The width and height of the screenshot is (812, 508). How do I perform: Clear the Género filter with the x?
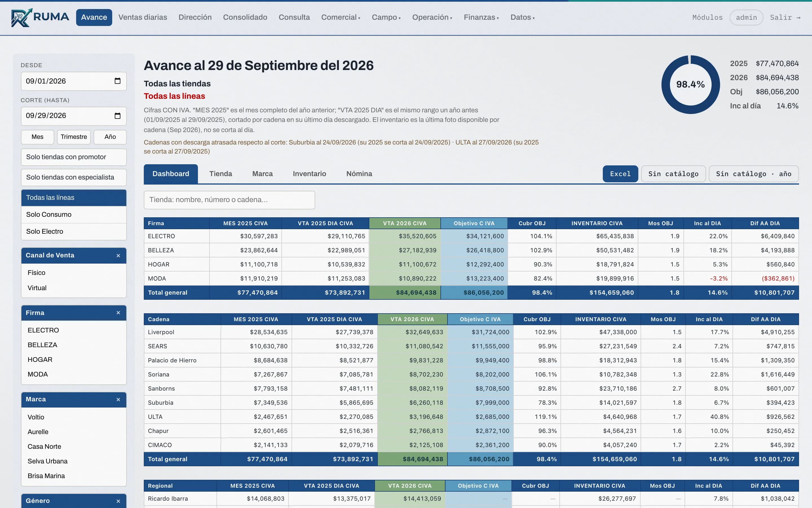pyautogui.click(x=118, y=501)
